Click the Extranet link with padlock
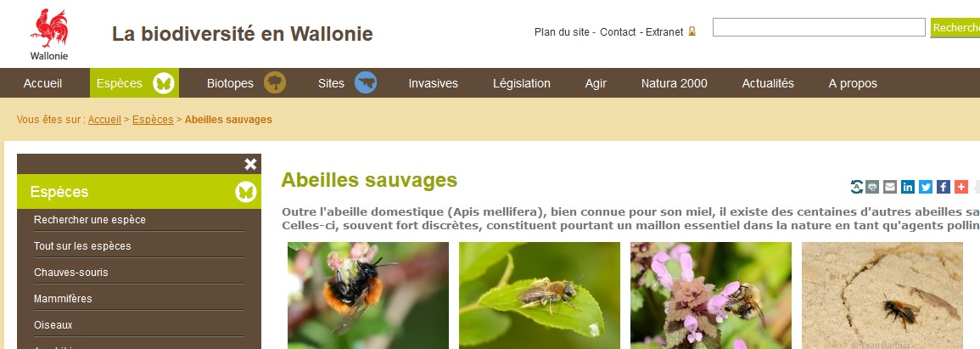980x349 pixels. 670,32
